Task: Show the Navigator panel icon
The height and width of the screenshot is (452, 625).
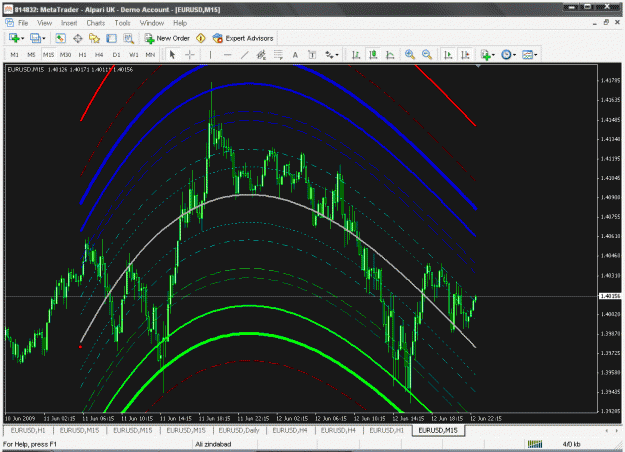Action: [x=94, y=38]
